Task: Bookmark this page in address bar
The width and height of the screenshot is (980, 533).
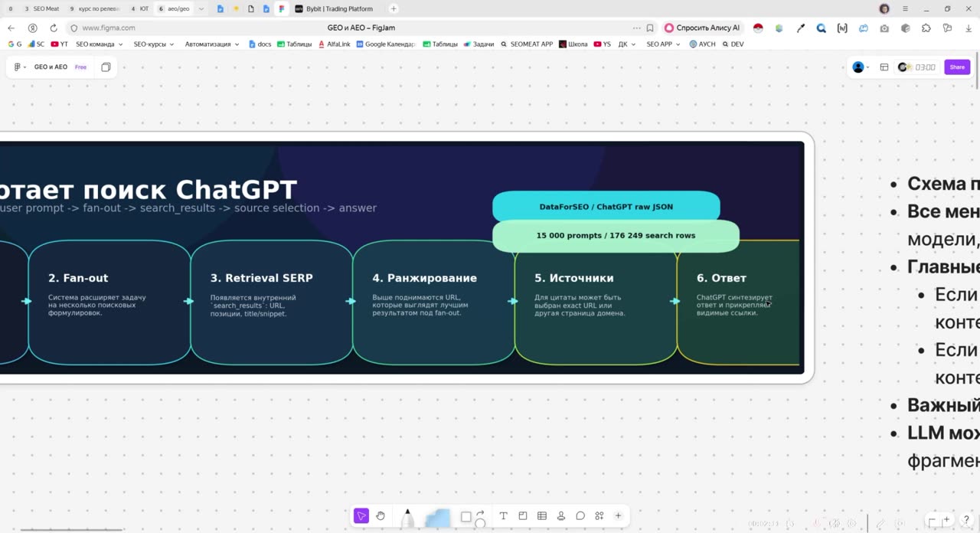Action: [650, 28]
